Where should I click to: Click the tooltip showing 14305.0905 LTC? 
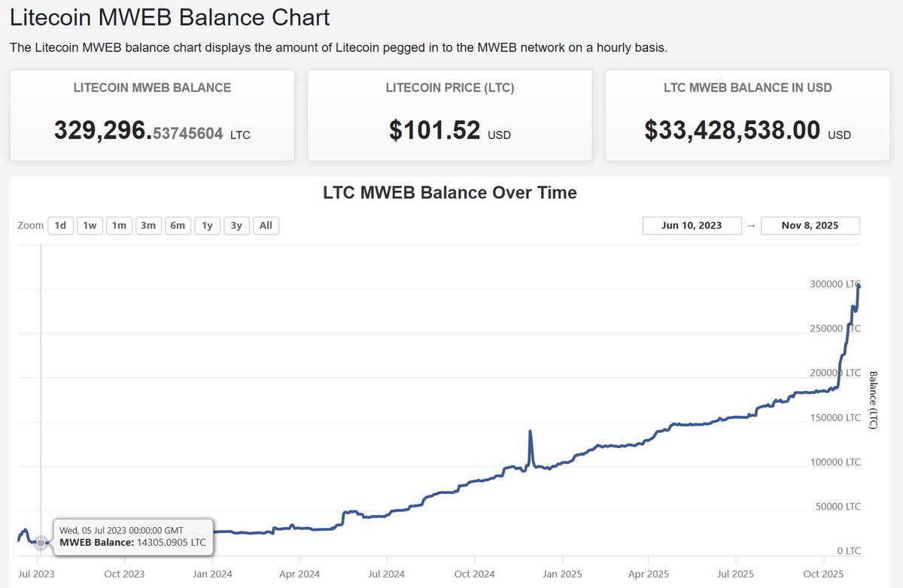click(x=132, y=536)
